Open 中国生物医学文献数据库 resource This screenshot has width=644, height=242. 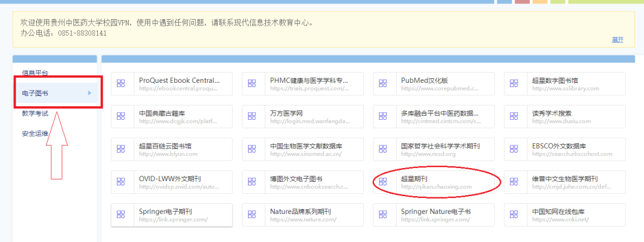point(303,150)
